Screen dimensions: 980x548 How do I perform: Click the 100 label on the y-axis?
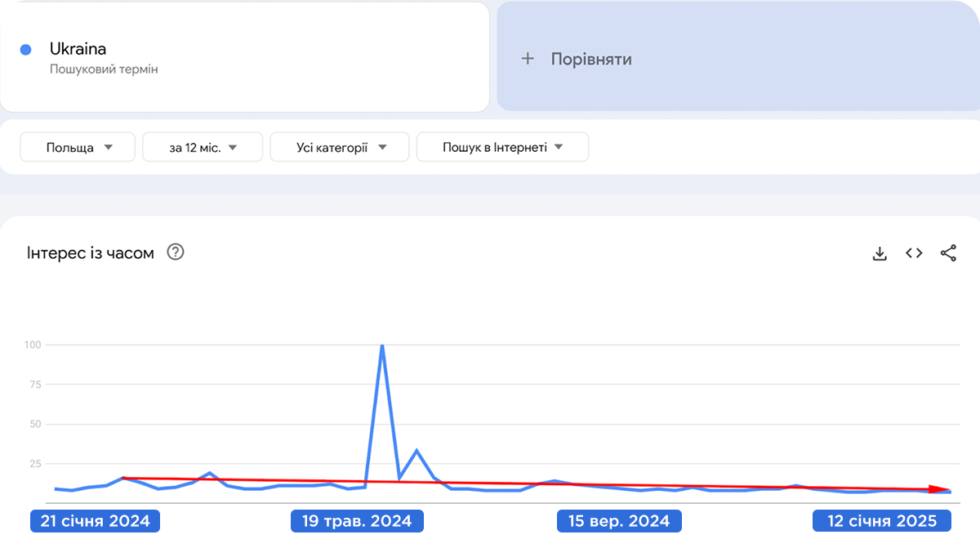[x=31, y=345]
